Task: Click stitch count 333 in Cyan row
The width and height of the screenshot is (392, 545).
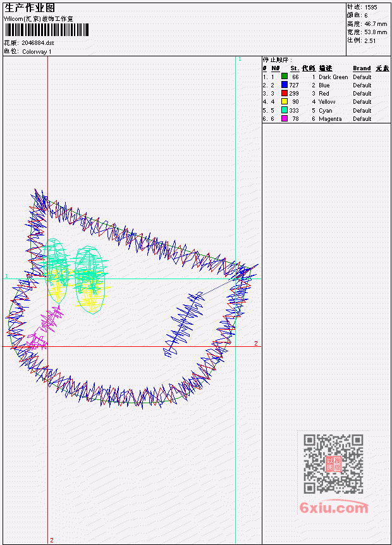Action: (x=294, y=111)
